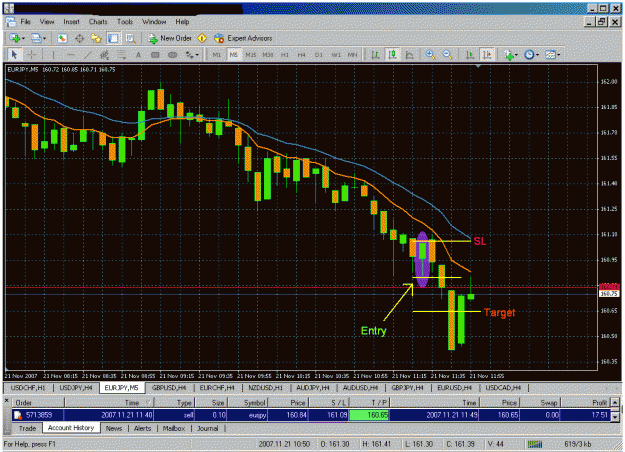Select the Text tool A
This screenshot has width=625, height=452.
tap(138, 55)
